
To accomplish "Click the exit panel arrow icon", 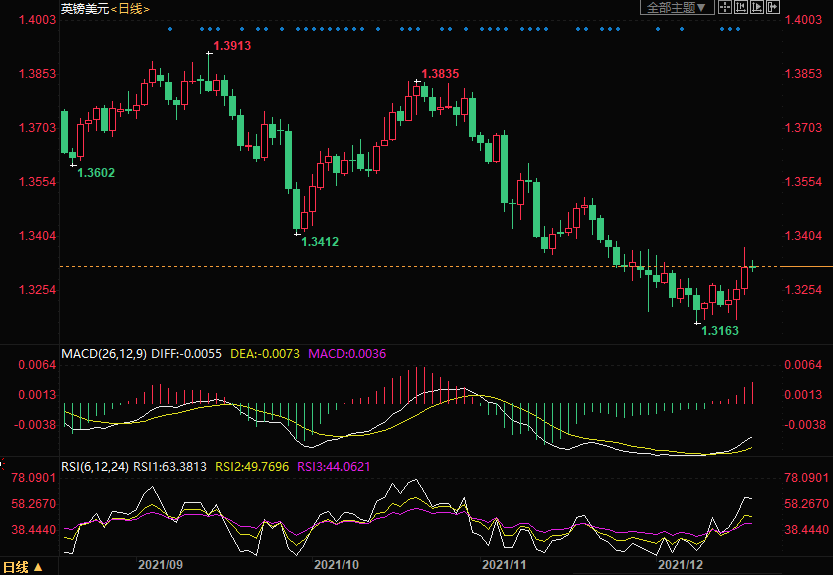I will pyautogui.click(x=773, y=7).
